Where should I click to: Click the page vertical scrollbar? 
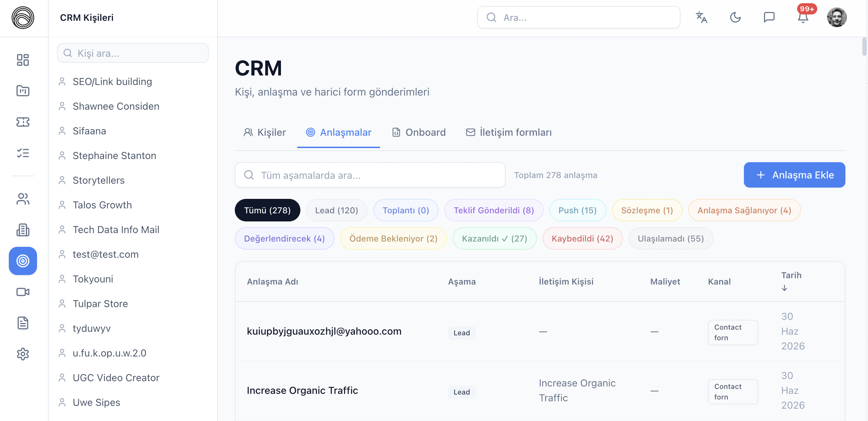864,47
